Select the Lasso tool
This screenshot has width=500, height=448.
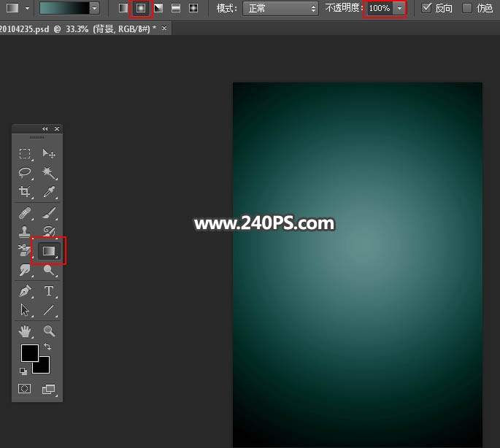(x=25, y=173)
